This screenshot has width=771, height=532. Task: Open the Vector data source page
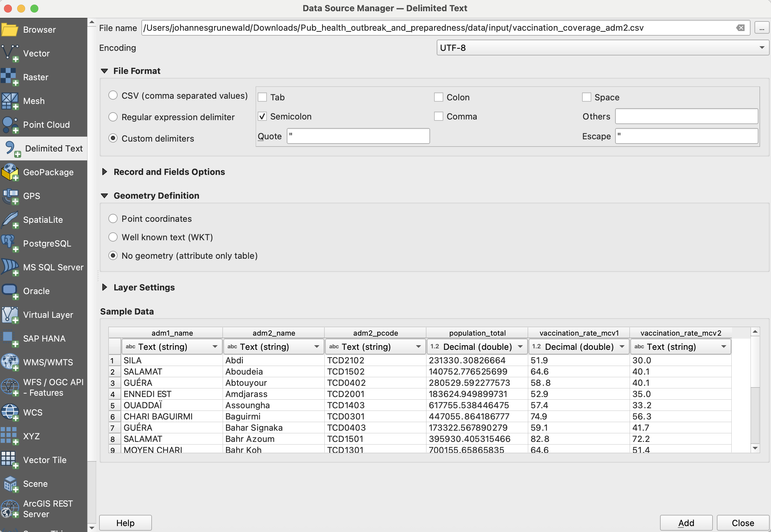(36, 53)
